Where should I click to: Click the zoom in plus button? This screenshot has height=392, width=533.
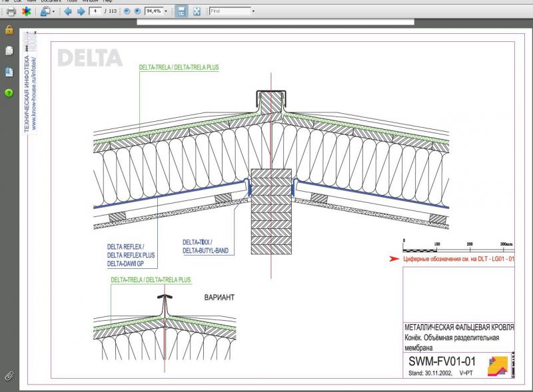pos(137,11)
